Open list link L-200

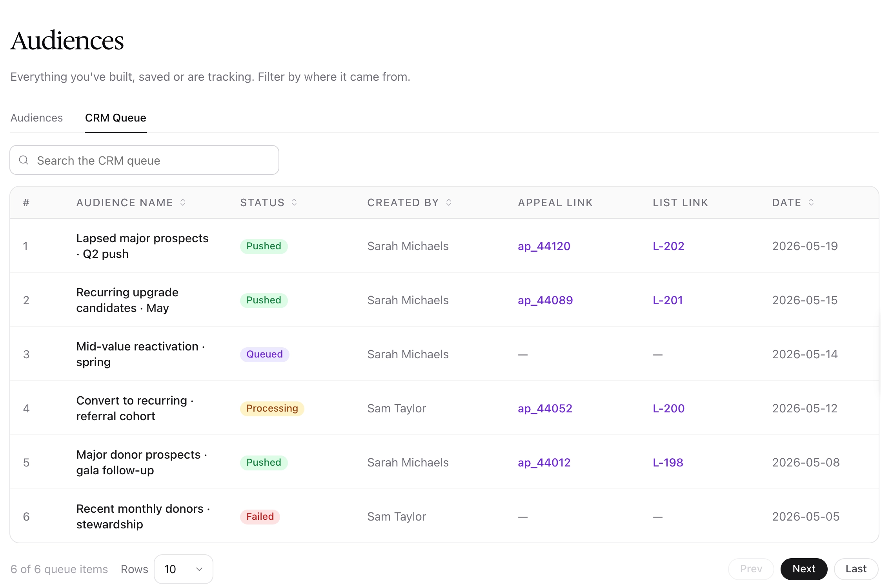pyautogui.click(x=668, y=408)
